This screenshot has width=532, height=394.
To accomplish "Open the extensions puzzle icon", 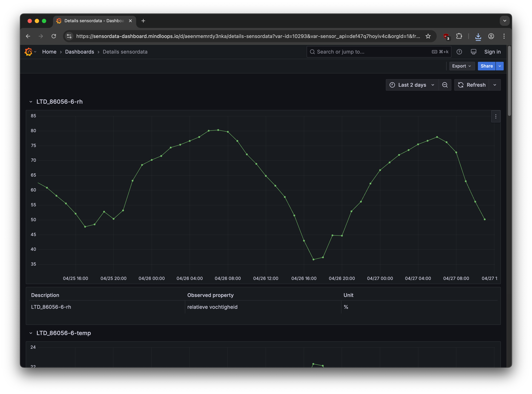I will tap(459, 36).
